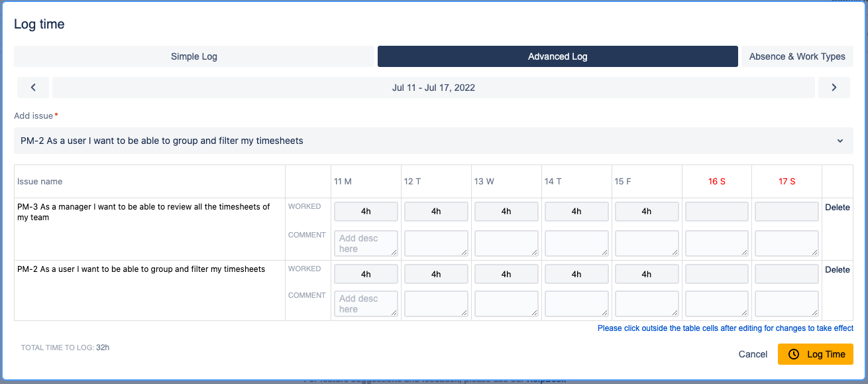Add PM-2 comment for 11 M
Screen dimensions: 868x384
(x=366, y=304)
